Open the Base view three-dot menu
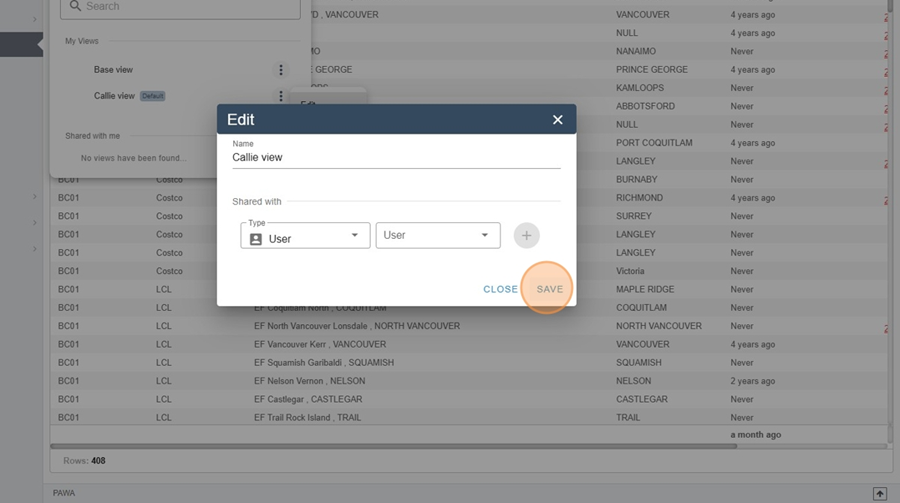The width and height of the screenshot is (900, 503). (x=281, y=69)
